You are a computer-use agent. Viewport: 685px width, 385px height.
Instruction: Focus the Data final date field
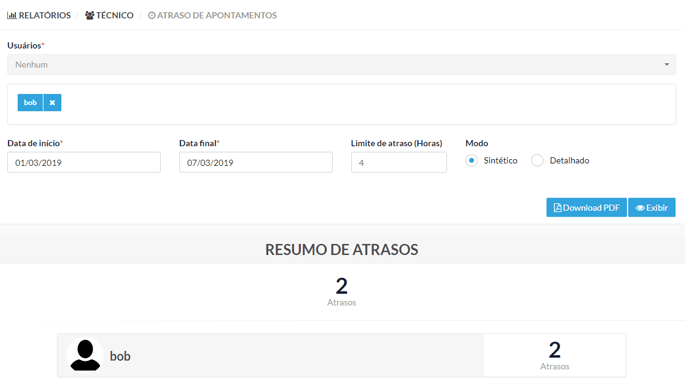point(256,163)
